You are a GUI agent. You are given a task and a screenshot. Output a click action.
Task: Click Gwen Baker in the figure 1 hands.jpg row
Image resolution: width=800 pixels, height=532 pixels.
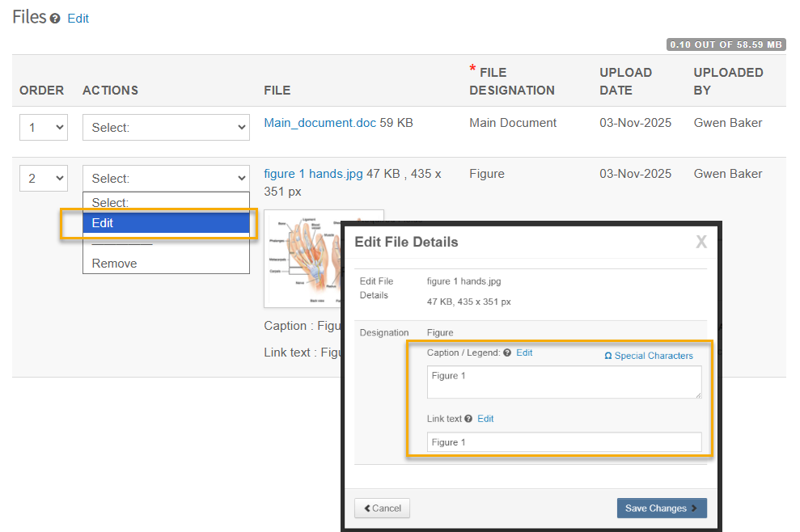click(727, 174)
